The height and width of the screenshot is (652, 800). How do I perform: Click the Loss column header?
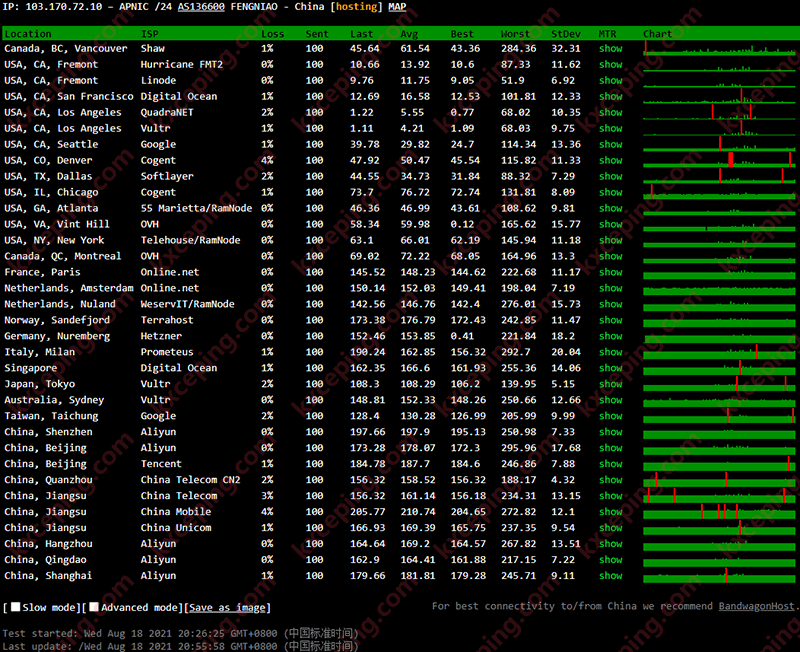pos(272,34)
